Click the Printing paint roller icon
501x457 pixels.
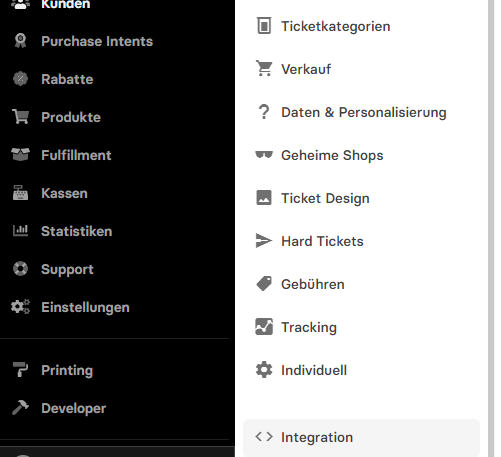tap(20, 370)
